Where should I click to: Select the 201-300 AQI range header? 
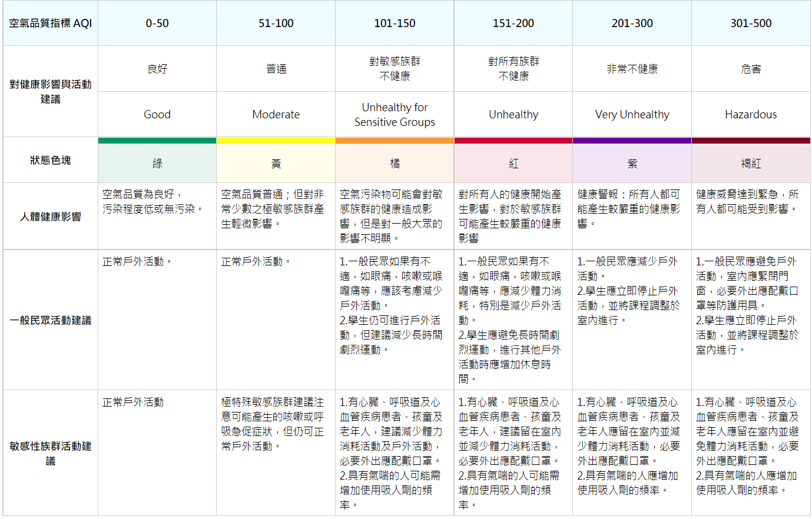pyautogui.click(x=632, y=24)
